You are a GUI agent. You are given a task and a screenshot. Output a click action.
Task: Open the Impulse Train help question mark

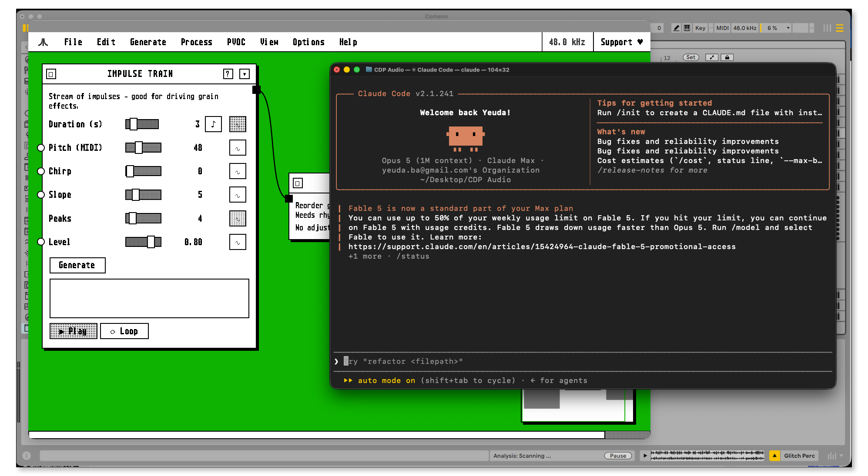point(228,74)
